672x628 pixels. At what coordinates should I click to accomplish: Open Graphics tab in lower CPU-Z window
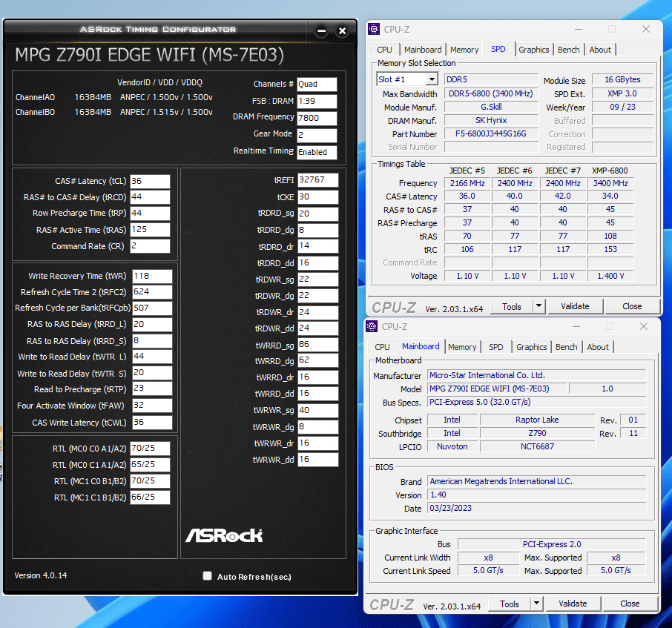coord(531,347)
